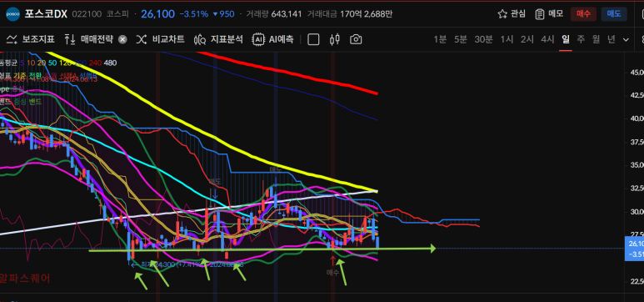Switch to the 5분 timeframe
The width and height of the screenshot is (644, 302).
[461, 39]
